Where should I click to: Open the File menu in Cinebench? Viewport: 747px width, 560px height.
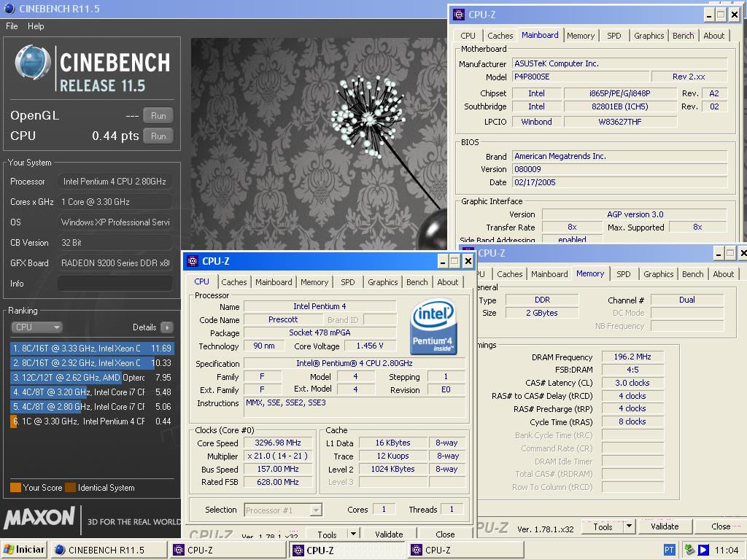pyautogui.click(x=12, y=26)
